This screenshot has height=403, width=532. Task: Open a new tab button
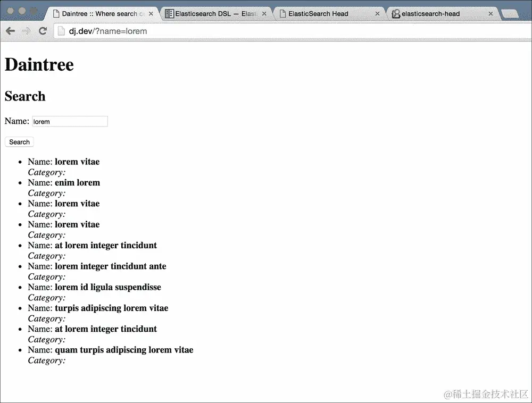coord(510,14)
